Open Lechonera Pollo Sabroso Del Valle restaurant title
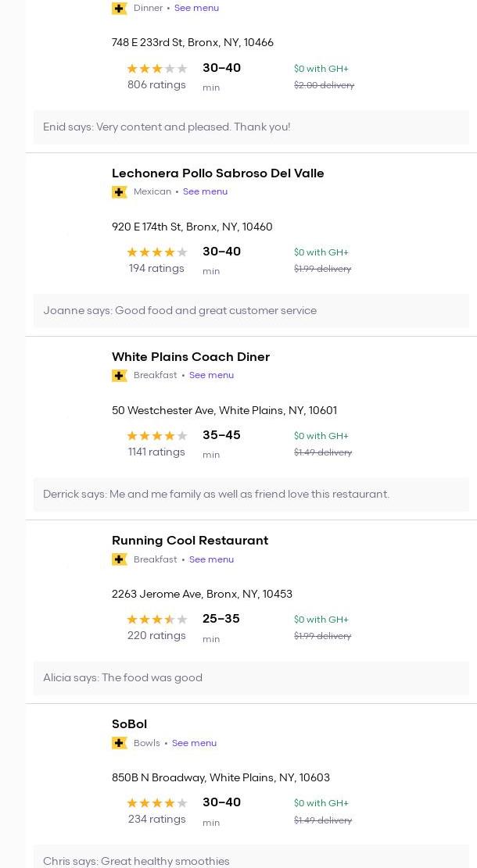Viewport: 477px width, 868px height. tap(217, 173)
